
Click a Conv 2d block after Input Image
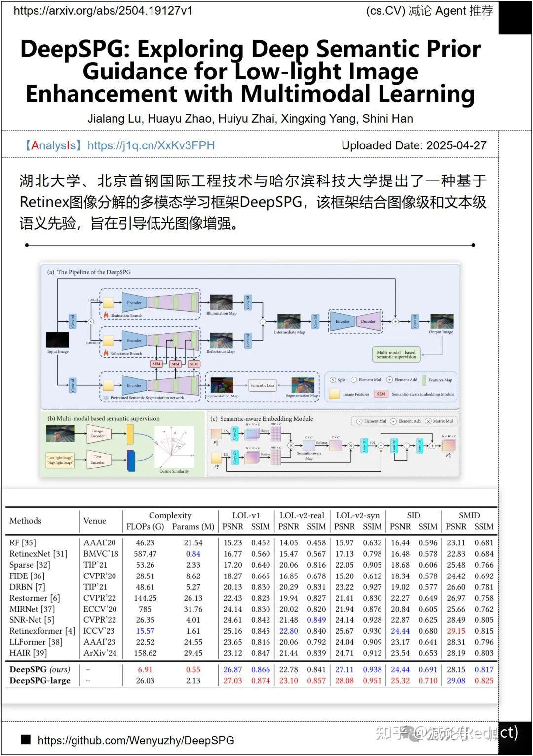72,321
